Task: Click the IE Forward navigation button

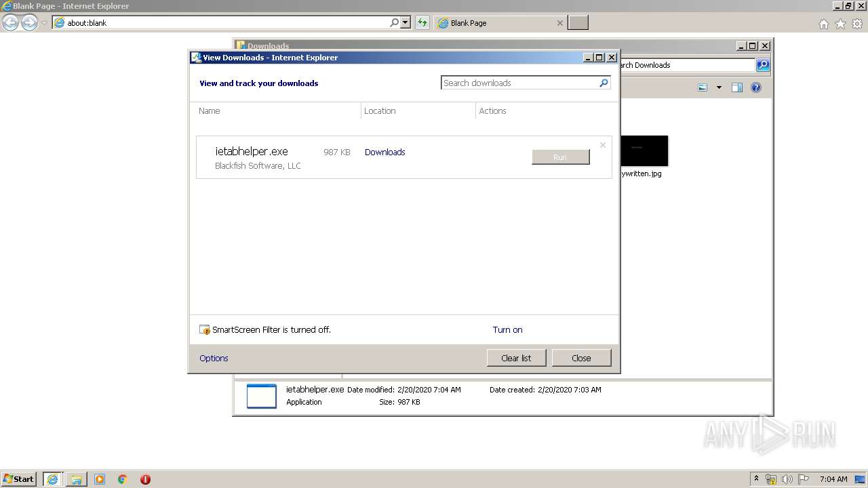Action: tap(29, 23)
